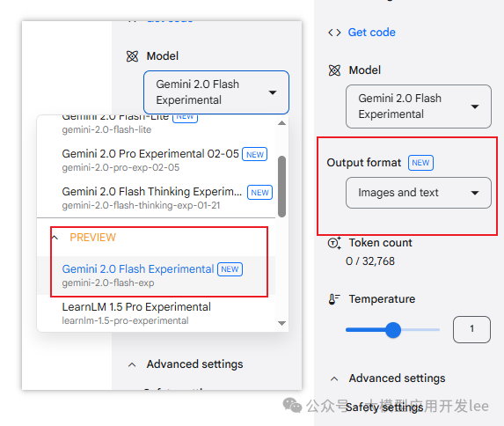Choose LearnLM 1.5 Pro Experimental model
This screenshot has height=426, width=504.
tap(157, 313)
